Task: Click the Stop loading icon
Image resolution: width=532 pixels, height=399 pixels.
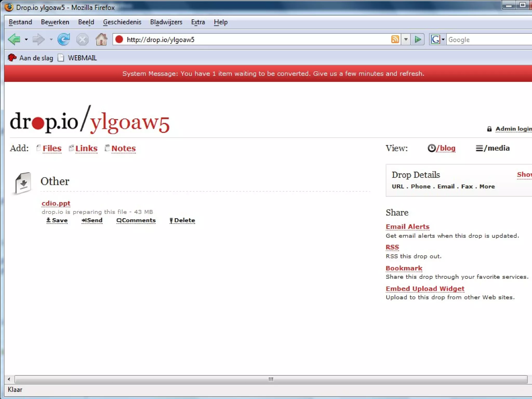Action: (x=82, y=40)
